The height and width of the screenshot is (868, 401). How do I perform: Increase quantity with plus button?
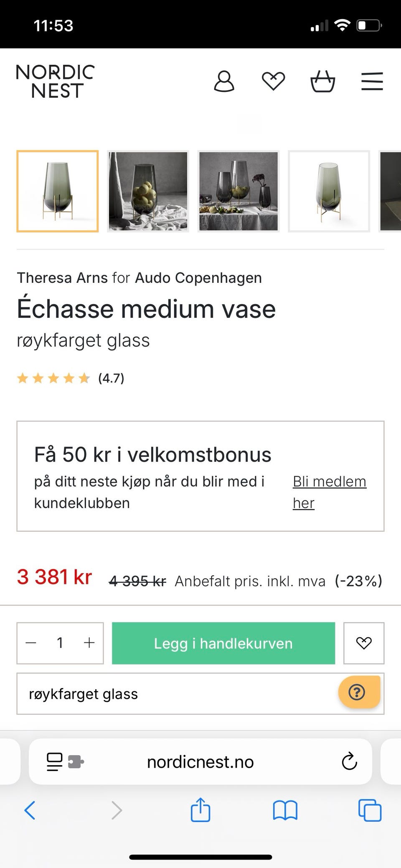coord(89,643)
